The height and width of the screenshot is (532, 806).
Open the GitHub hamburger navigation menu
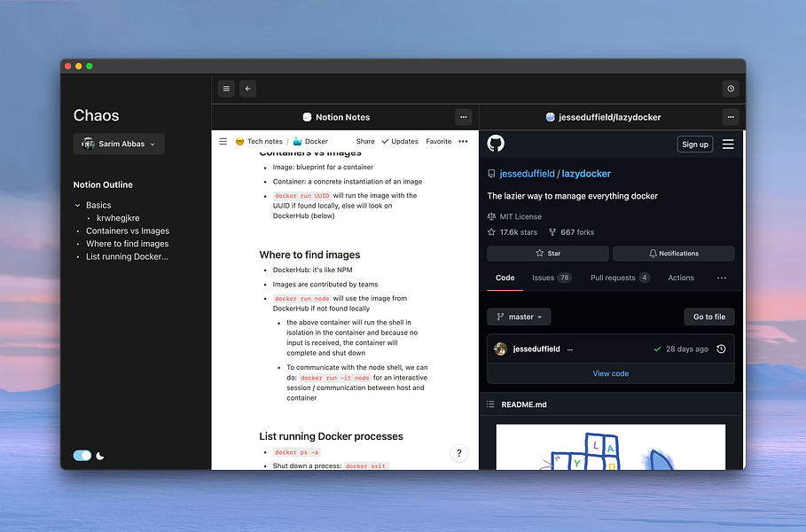728,145
